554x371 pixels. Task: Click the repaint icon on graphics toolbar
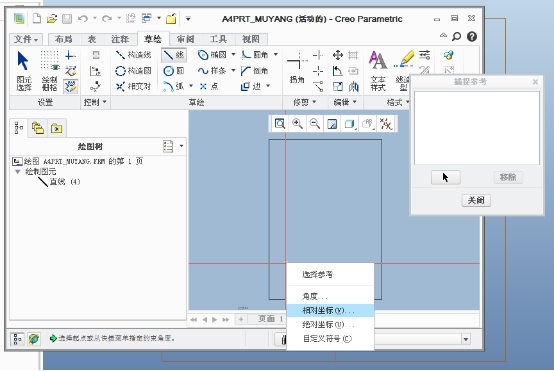(x=332, y=124)
